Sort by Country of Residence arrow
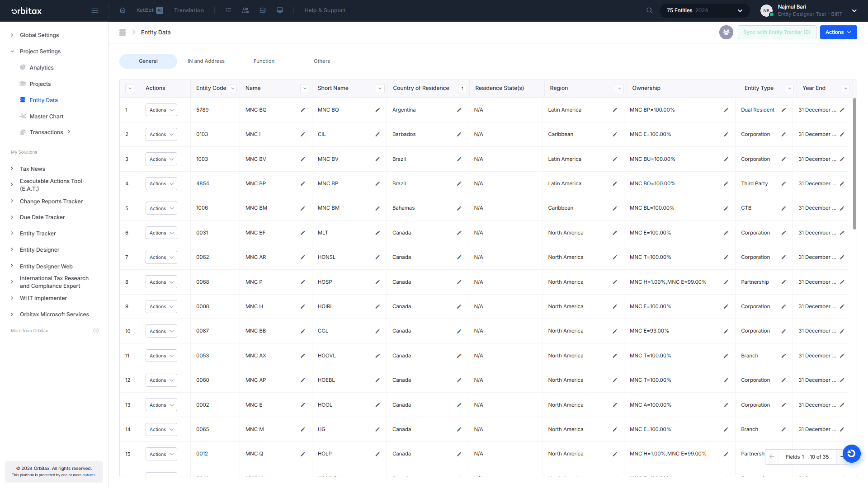This screenshot has height=488, width=868. tap(462, 89)
